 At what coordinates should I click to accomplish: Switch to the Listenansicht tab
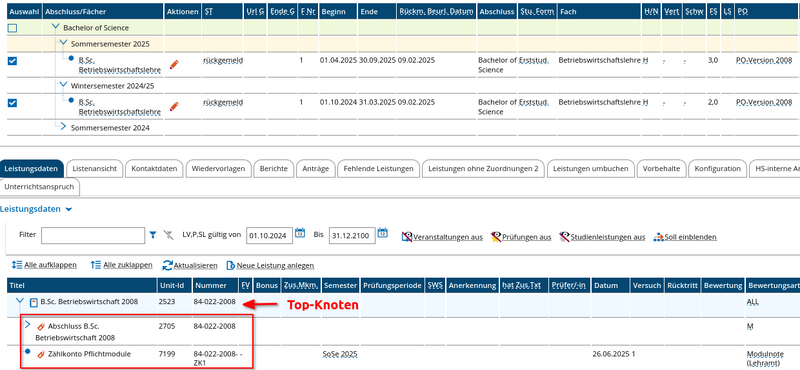[95, 169]
